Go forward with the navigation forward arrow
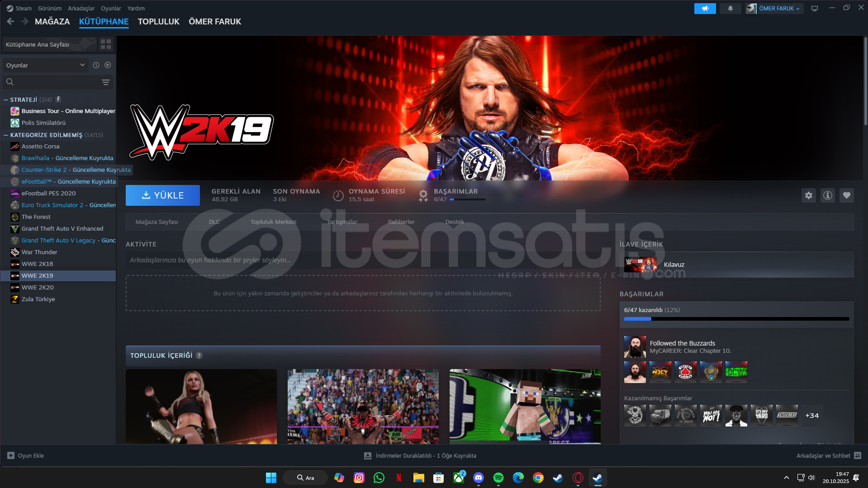Image resolution: width=868 pixels, height=488 pixels. coord(25,21)
